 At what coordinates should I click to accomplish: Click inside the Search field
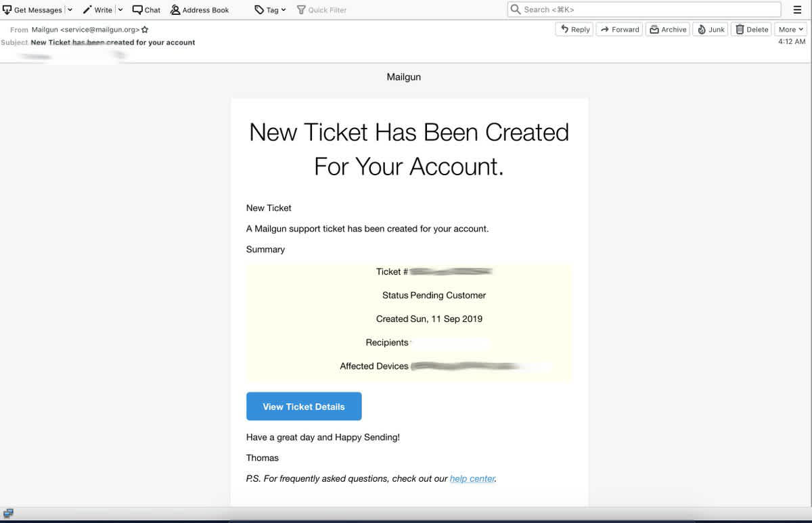pyautogui.click(x=643, y=9)
